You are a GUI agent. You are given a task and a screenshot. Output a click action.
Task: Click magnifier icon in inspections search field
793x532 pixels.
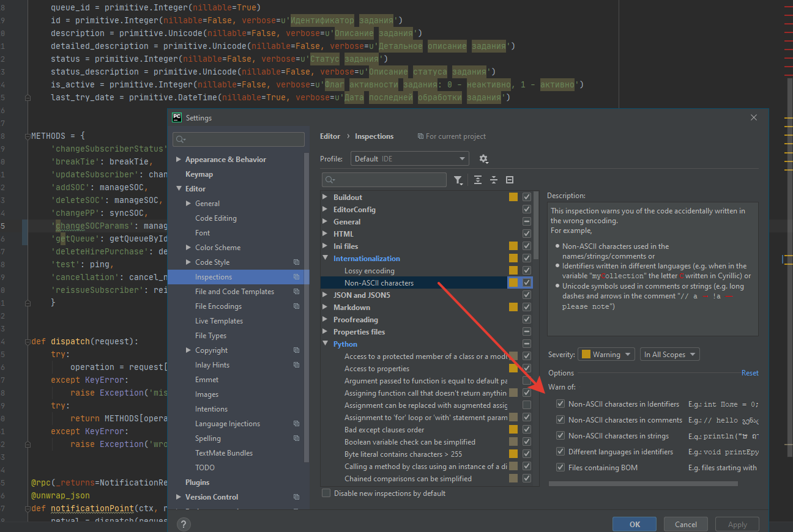330,180
